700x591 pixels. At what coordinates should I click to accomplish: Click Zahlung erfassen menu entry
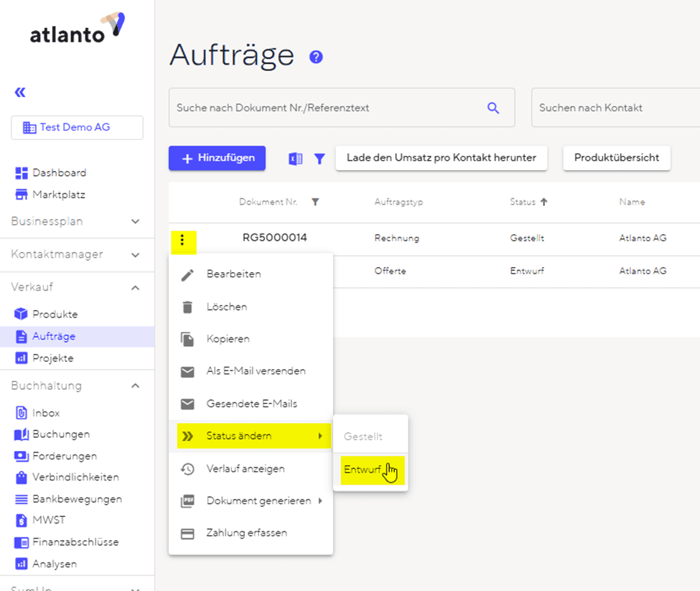pyautogui.click(x=246, y=533)
